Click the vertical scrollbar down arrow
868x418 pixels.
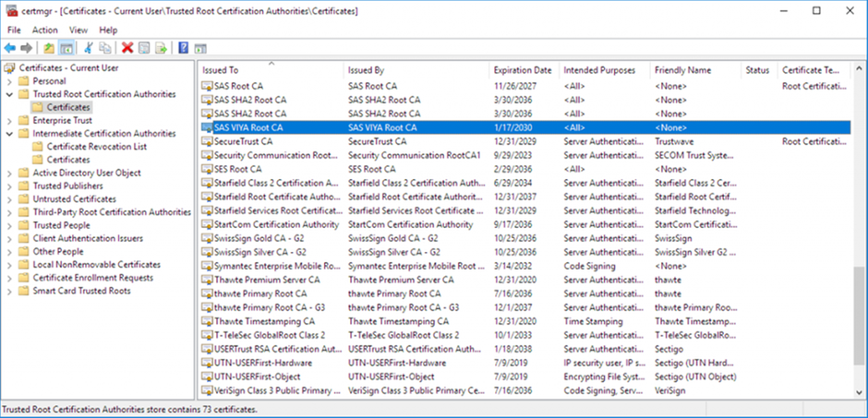click(860, 391)
